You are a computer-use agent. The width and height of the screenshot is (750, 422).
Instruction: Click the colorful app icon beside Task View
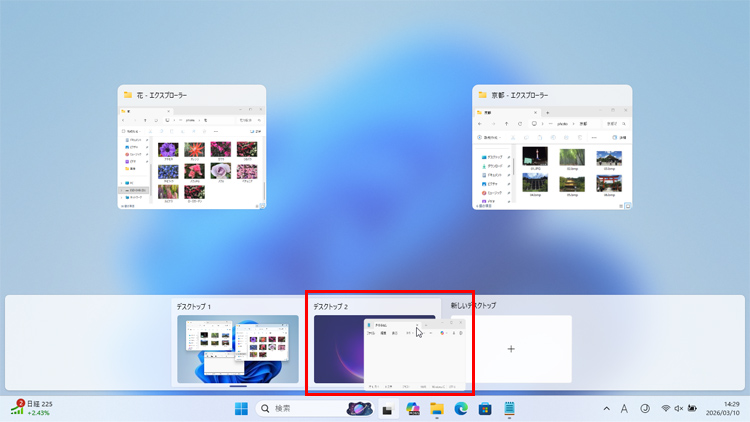[x=411, y=408]
